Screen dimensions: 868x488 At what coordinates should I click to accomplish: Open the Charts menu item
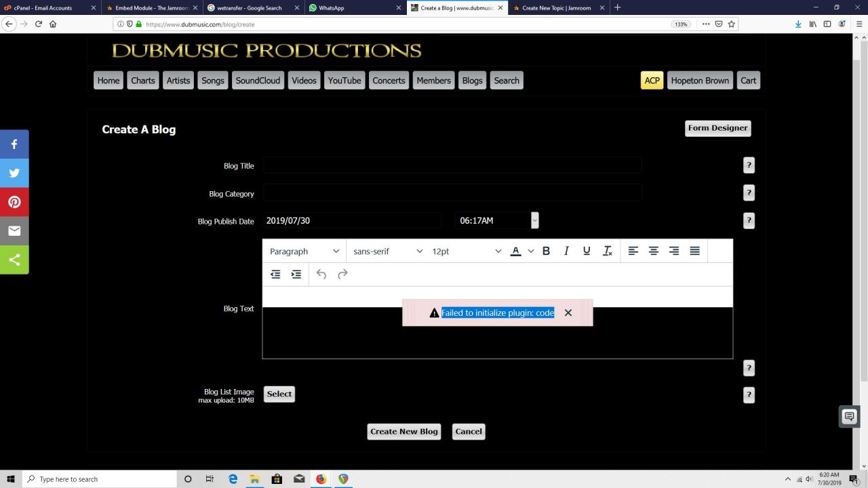pyautogui.click(x=142, y=80)
